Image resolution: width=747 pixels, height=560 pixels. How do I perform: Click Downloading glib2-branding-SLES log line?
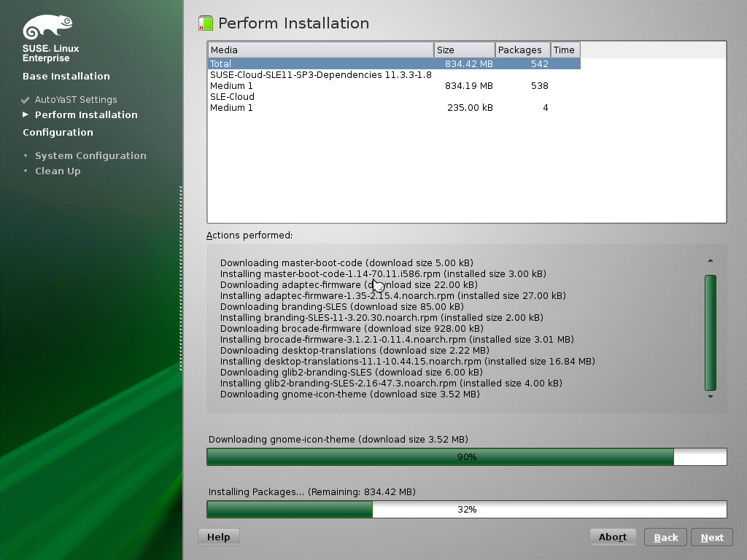[x=351, y=373]
